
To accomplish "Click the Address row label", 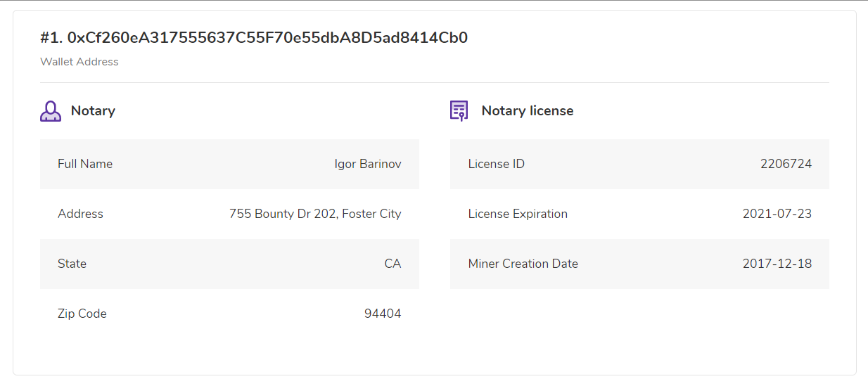I will click(80, 214).
